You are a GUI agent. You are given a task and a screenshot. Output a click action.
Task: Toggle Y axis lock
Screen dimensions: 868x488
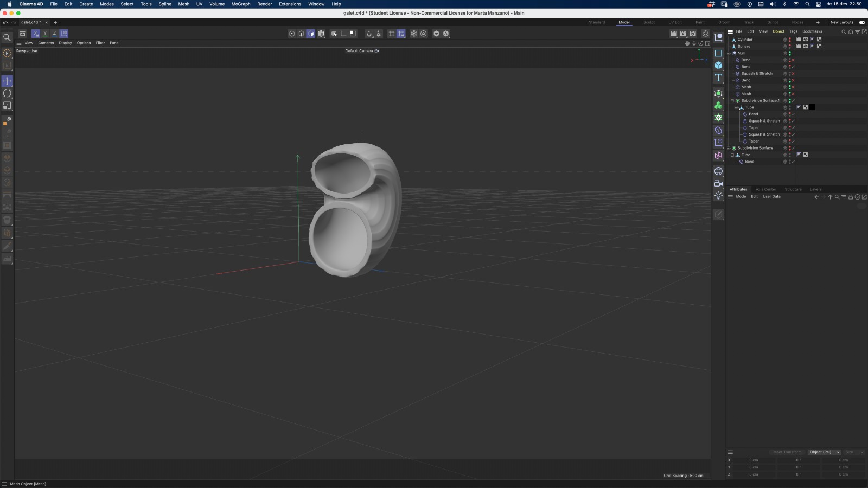[x=45, y=34]
